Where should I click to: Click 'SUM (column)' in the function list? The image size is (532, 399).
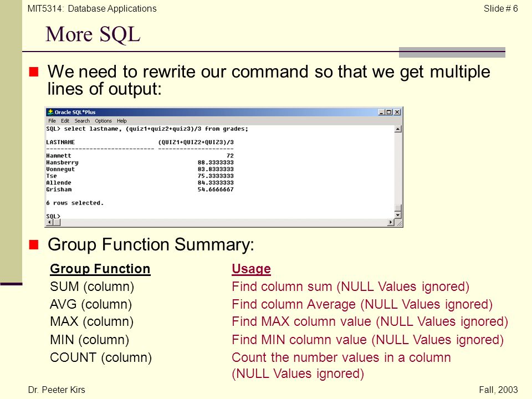point(92,287)
